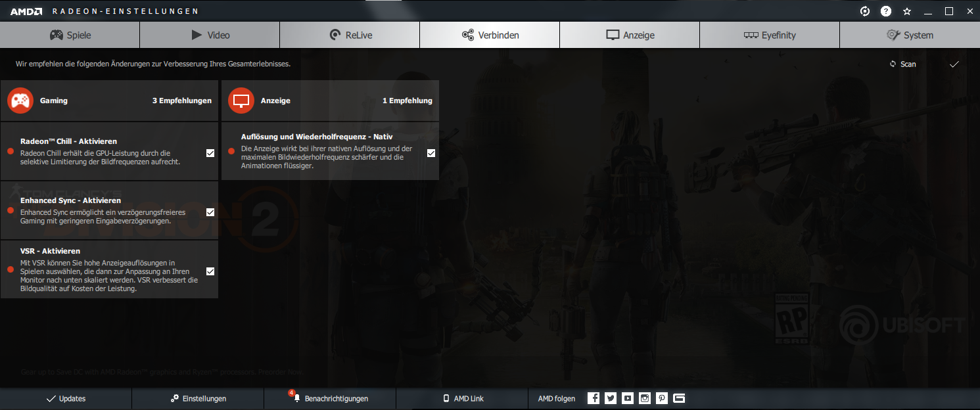This screenshot has height=410, width=980.
Task: Click the star favorites icon
Action: (x=907, y=11)
